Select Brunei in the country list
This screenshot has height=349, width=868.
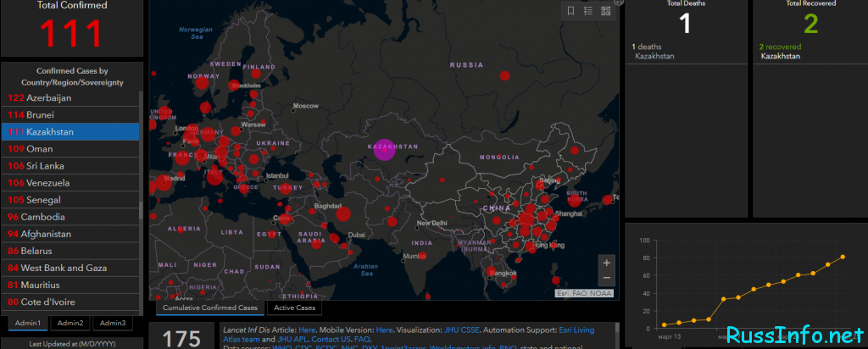pyautogui.click(x=70, y=115)
